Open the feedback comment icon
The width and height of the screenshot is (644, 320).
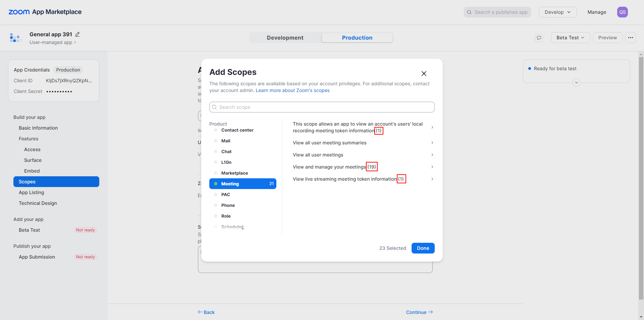pos(539,38)
